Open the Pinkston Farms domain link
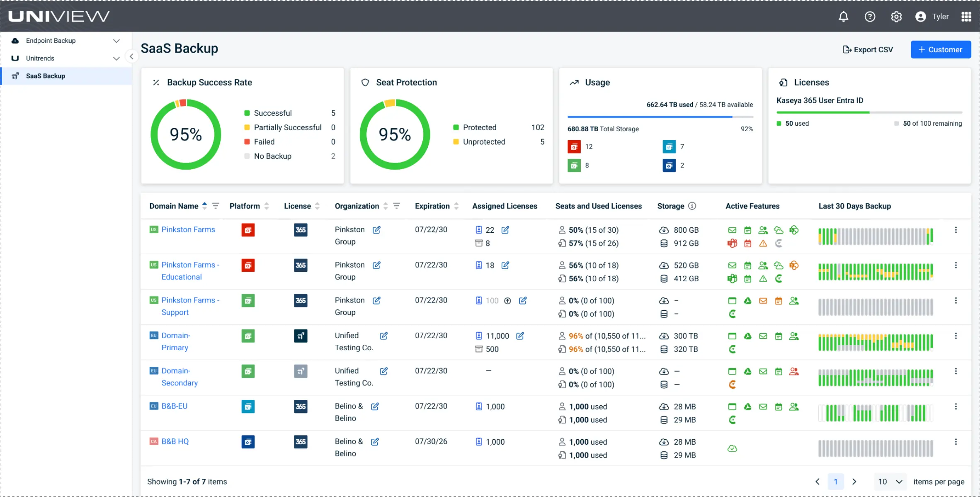Image resolution: width=980 pixels, height=497 pixels. [x=188, y=229]
